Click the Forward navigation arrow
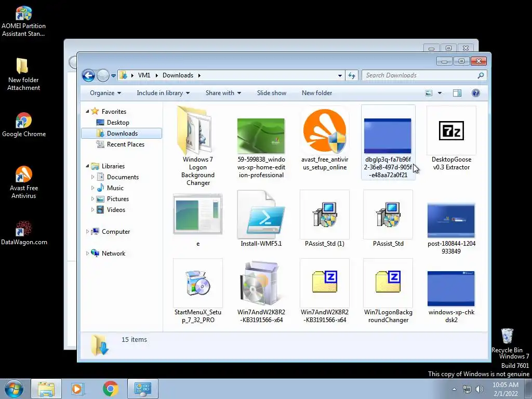The image size is (532, 399). (103, 75)
